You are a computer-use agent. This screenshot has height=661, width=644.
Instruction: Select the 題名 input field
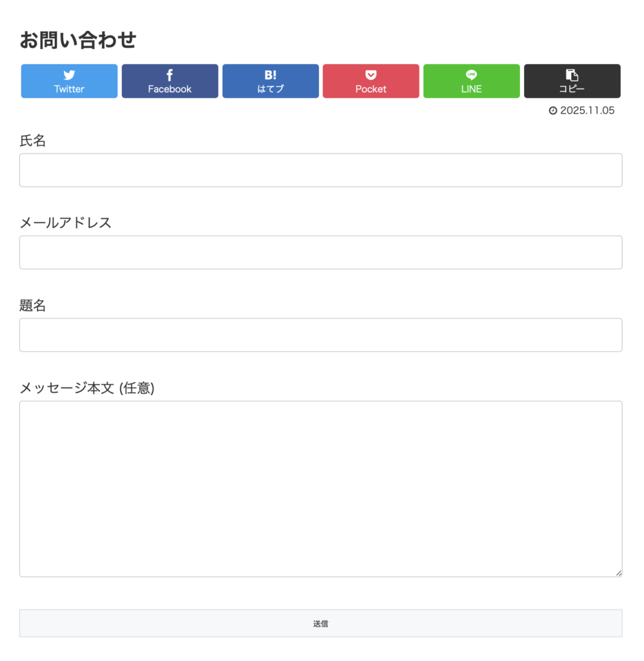pos(321,335)
